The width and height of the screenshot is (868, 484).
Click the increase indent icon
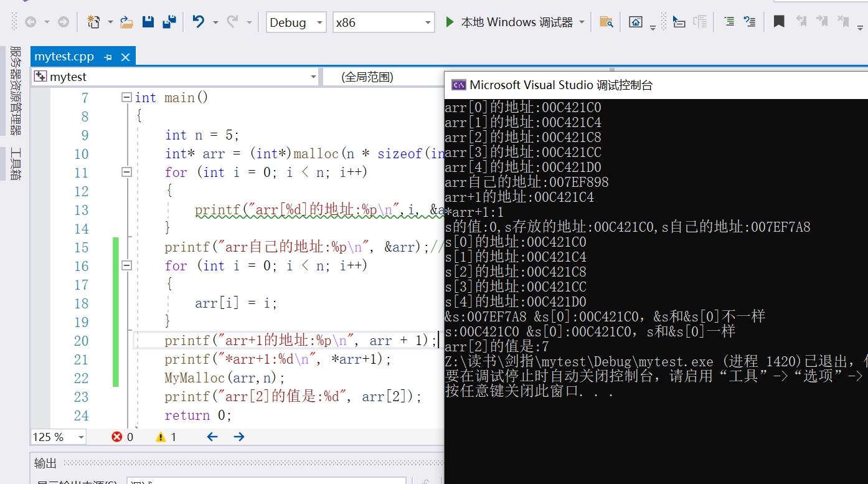point(729,22)
